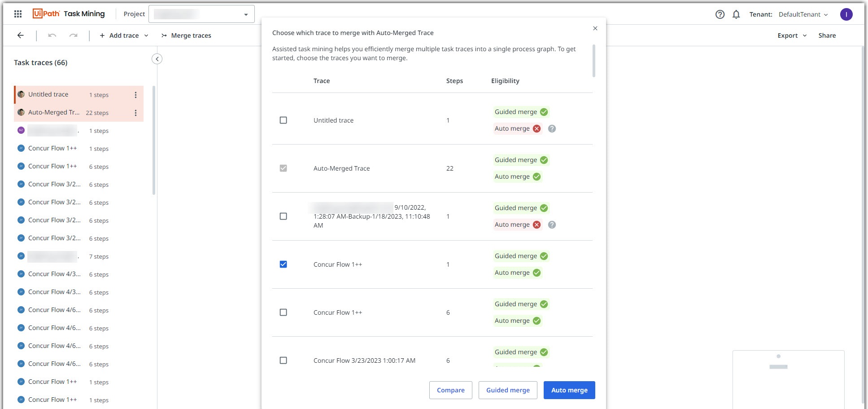Click the plus icon for Add trace

[x=102, y=35]
